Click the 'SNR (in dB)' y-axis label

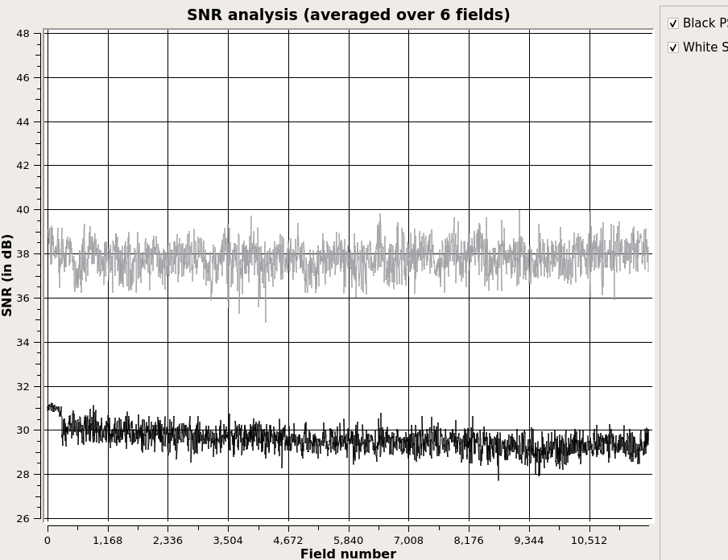[8, 274]
